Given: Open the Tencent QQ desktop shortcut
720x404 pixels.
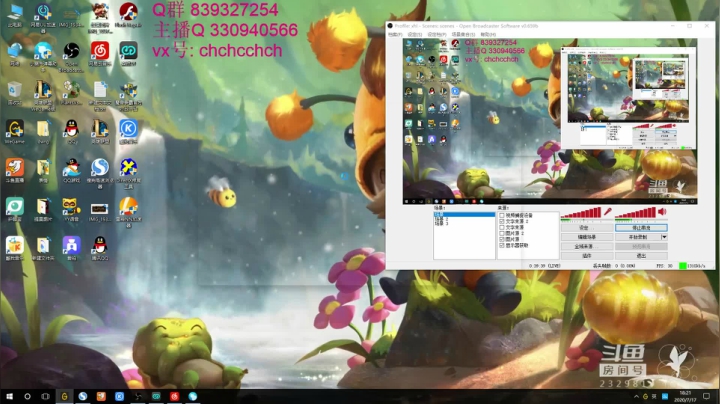Looking at the screenshot, I should tap(100, 248).
